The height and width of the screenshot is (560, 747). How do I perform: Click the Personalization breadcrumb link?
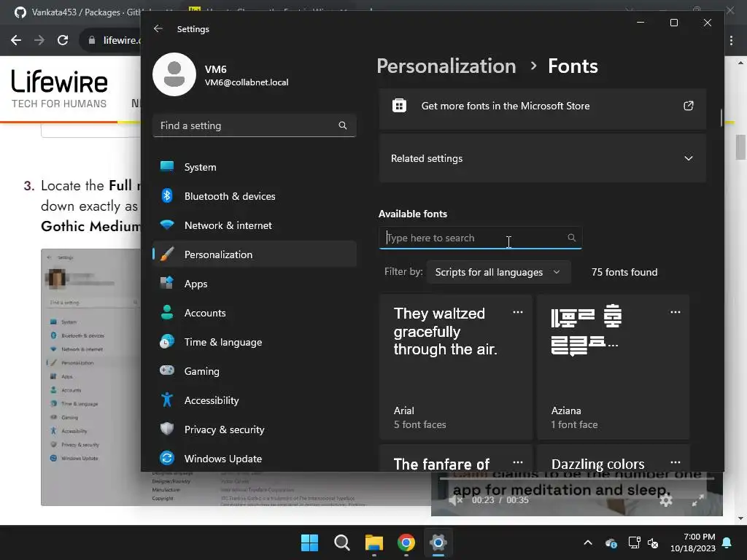(x=446, y=66)
